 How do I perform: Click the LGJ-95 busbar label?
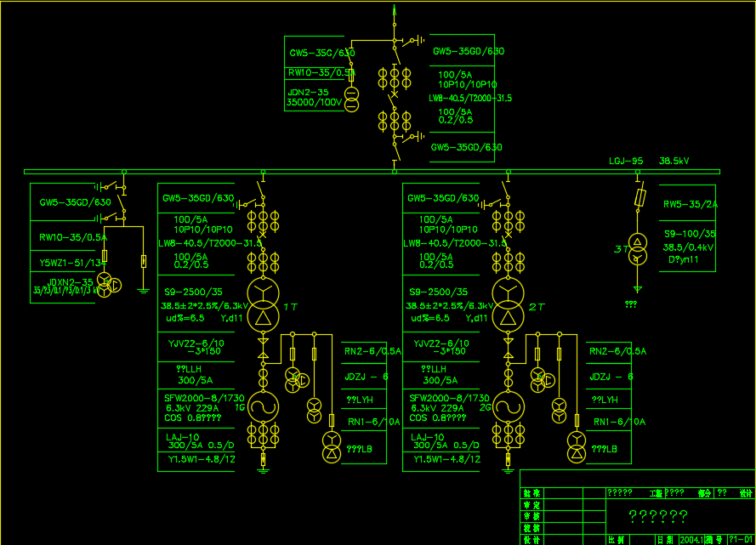(x=626, y=161)
